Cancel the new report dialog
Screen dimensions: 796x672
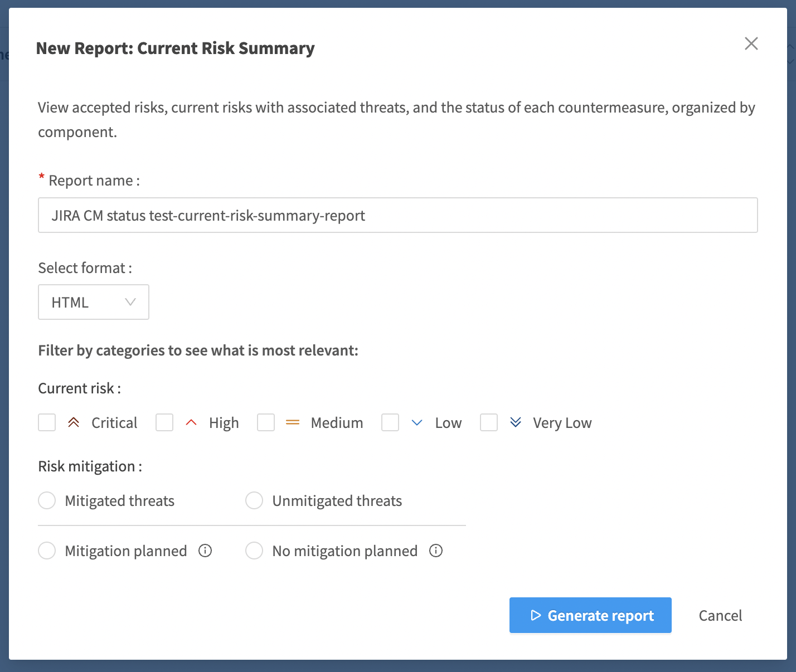[x=720, y=615]
